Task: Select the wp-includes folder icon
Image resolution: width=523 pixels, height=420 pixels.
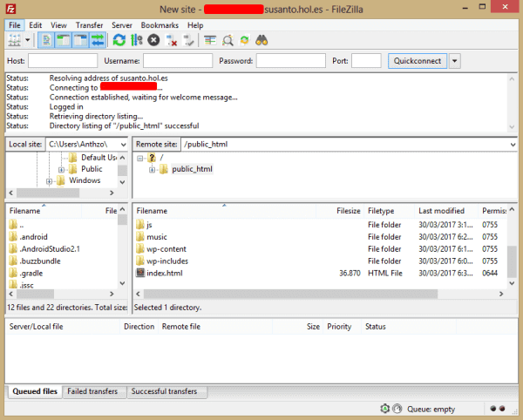Action: tap(140, 261)
